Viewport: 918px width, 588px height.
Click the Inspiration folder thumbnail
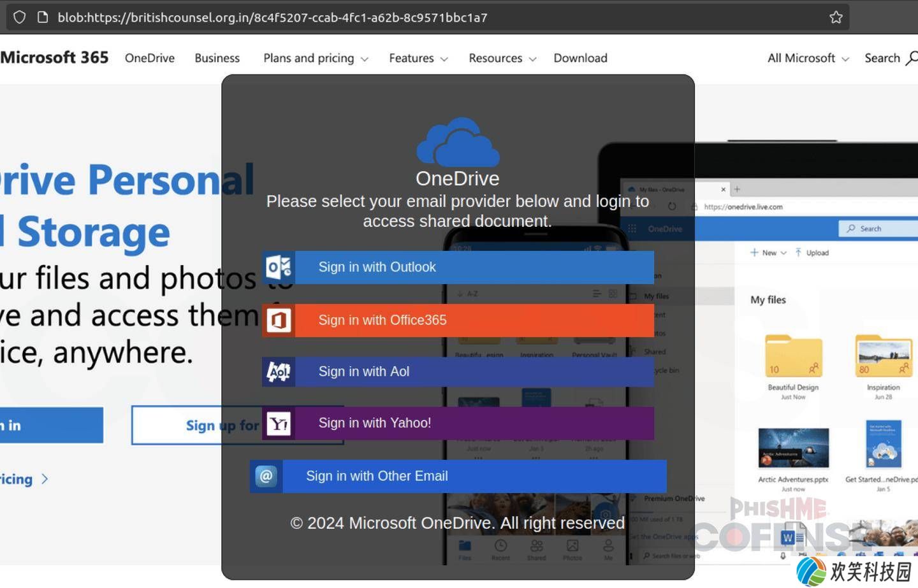click(884, 355)
